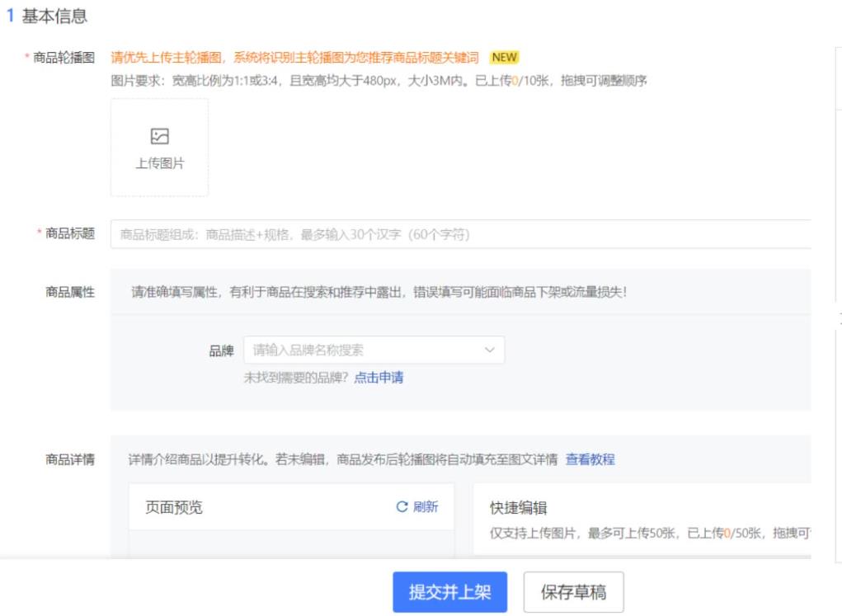Open the brand dropdown chevron
The width and height of the screenshot is (842, 616).
point(489,350)
